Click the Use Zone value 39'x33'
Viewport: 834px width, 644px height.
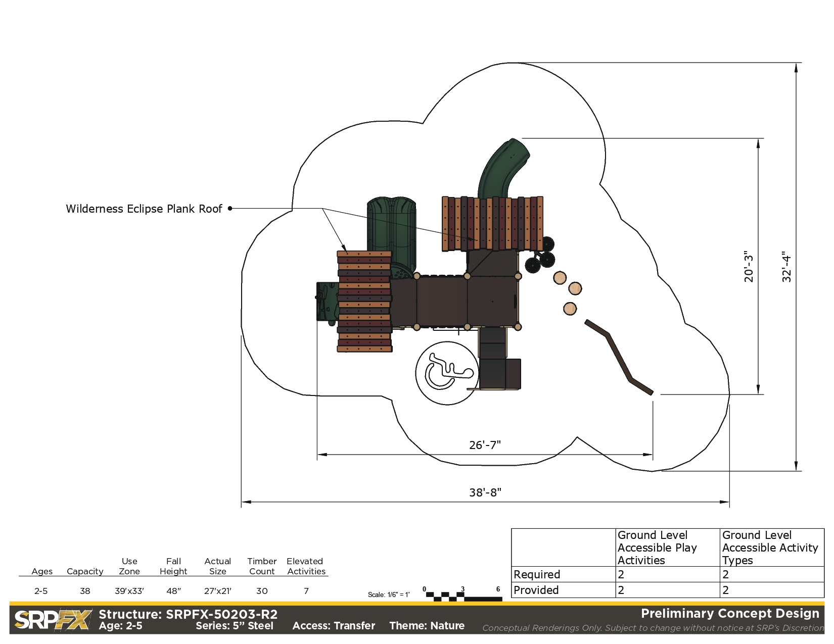[129, 591]
